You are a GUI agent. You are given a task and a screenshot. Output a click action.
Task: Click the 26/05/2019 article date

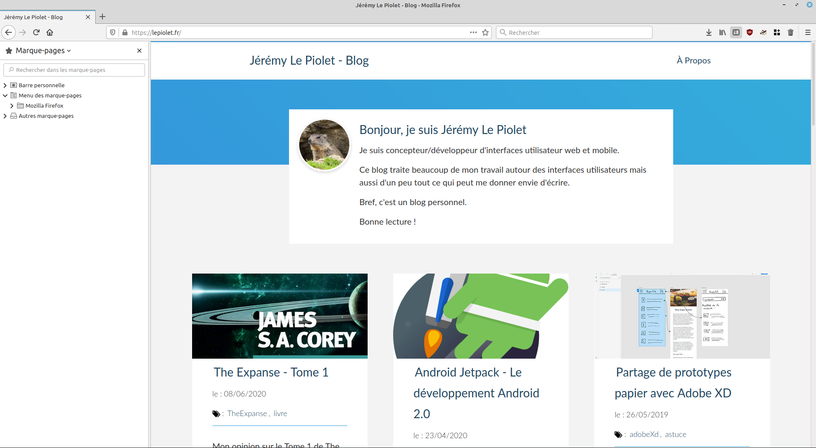click(x=647, y=415)
